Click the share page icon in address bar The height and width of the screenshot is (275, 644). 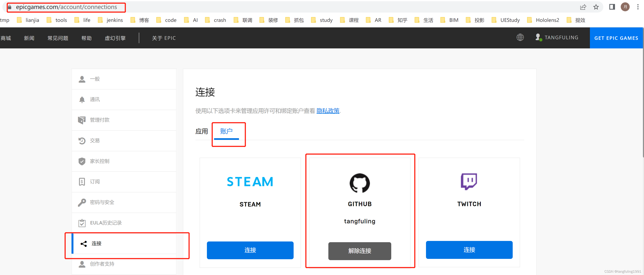click(583, 7)
